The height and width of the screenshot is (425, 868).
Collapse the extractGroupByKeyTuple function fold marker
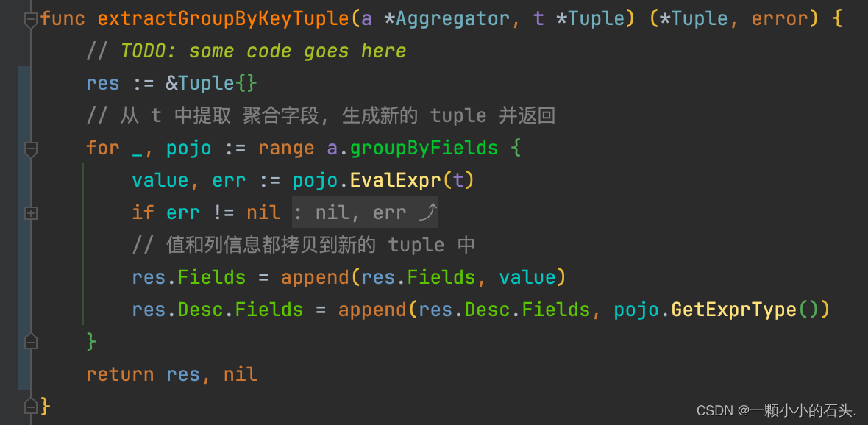[x=31, y=21]
